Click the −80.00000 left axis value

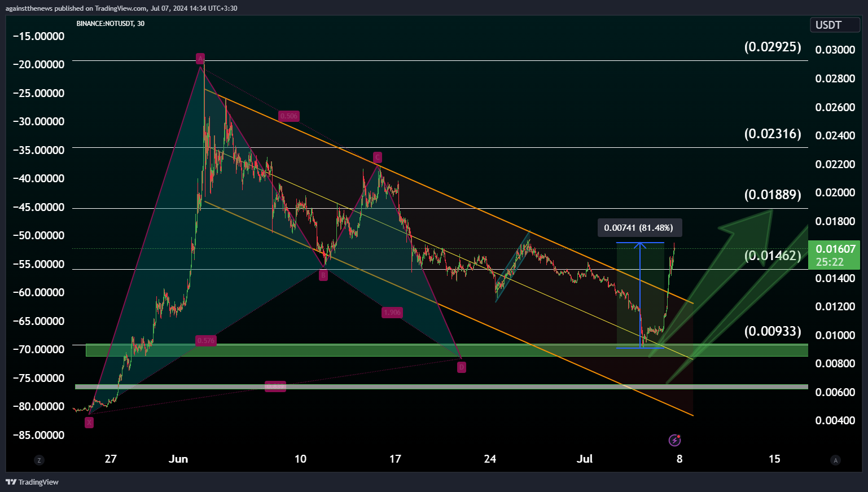click(x=38, y=406)
